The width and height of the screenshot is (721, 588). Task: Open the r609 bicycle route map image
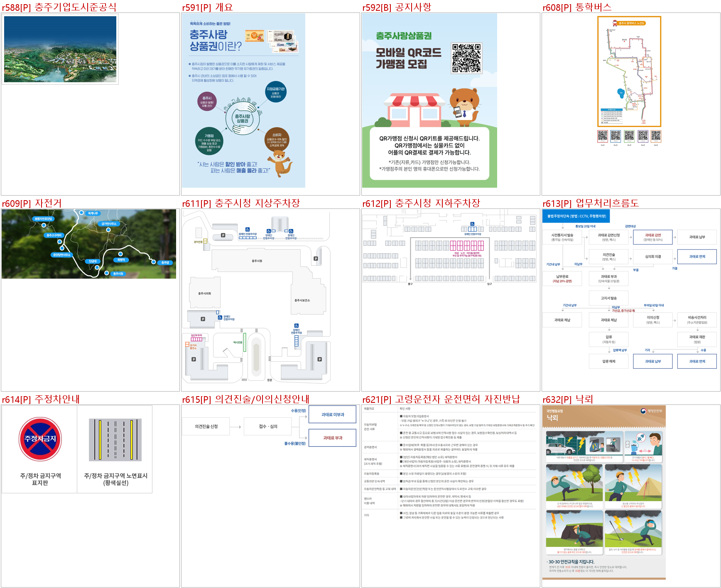click(x=89, y=244)
